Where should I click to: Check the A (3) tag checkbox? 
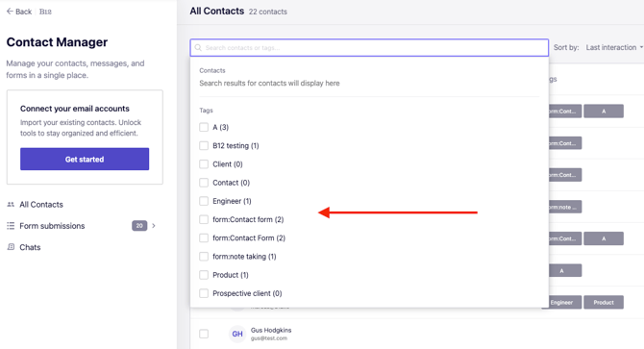pyautogui.click(x=204, y=127)
